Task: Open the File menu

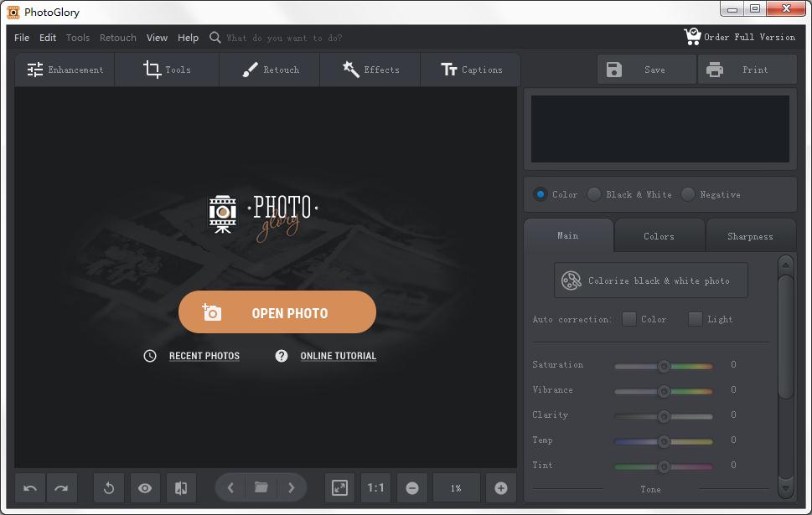Action: click(x=22, y=38)
